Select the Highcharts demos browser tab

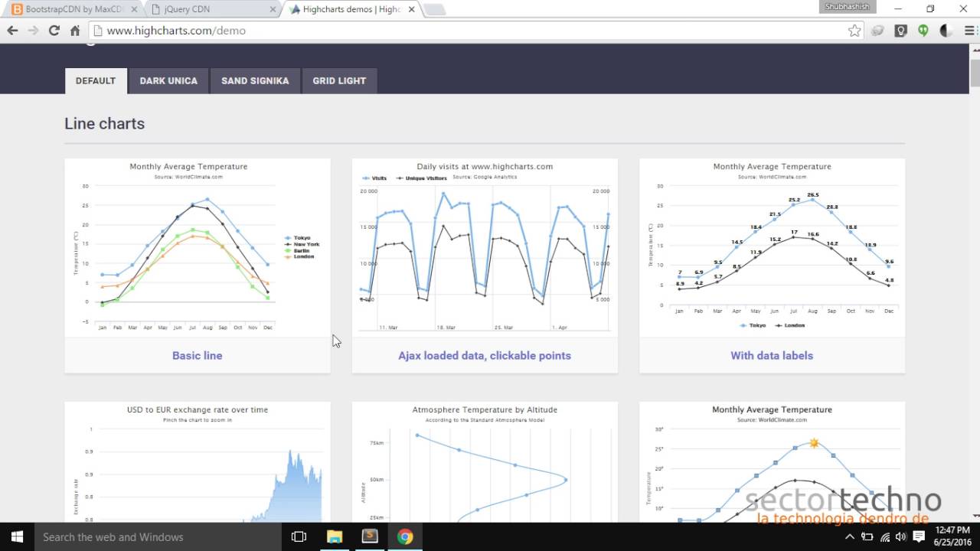(351, 9)
